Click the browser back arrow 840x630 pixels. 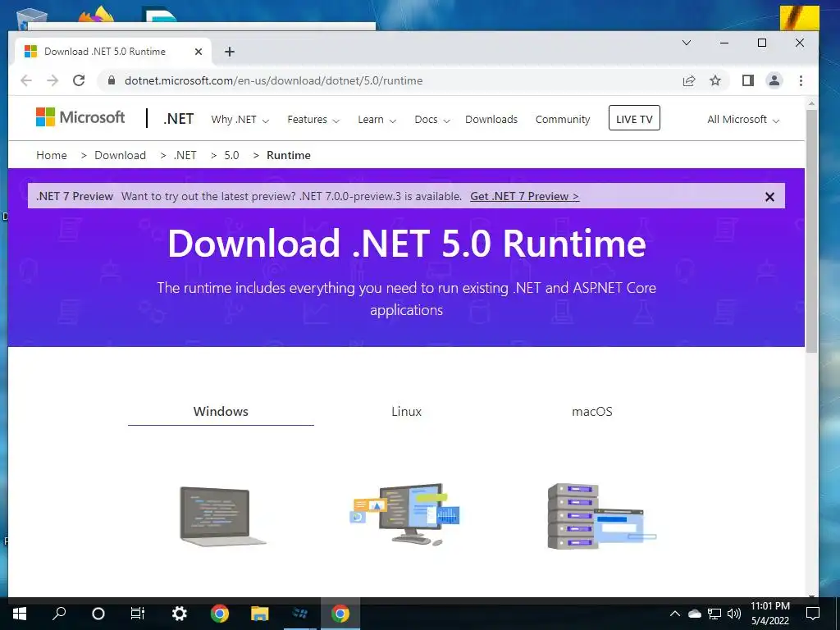coord(25,80)
